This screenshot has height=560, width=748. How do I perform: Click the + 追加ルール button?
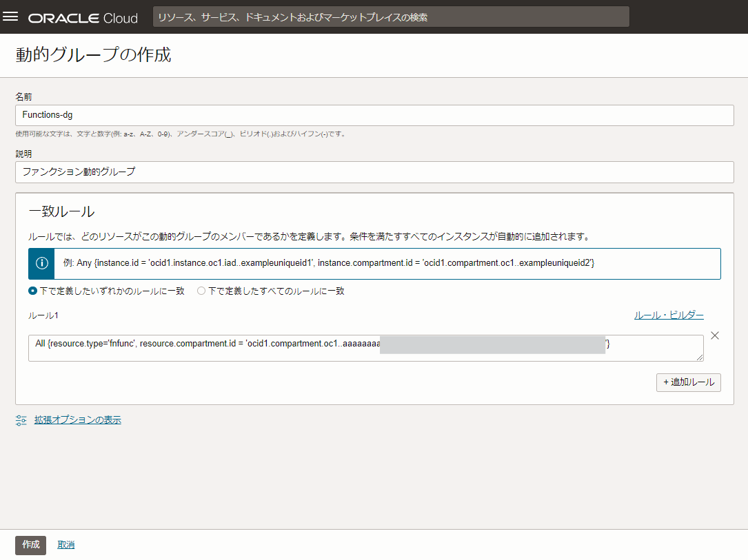pyautogui.click(x=689, y=382)
